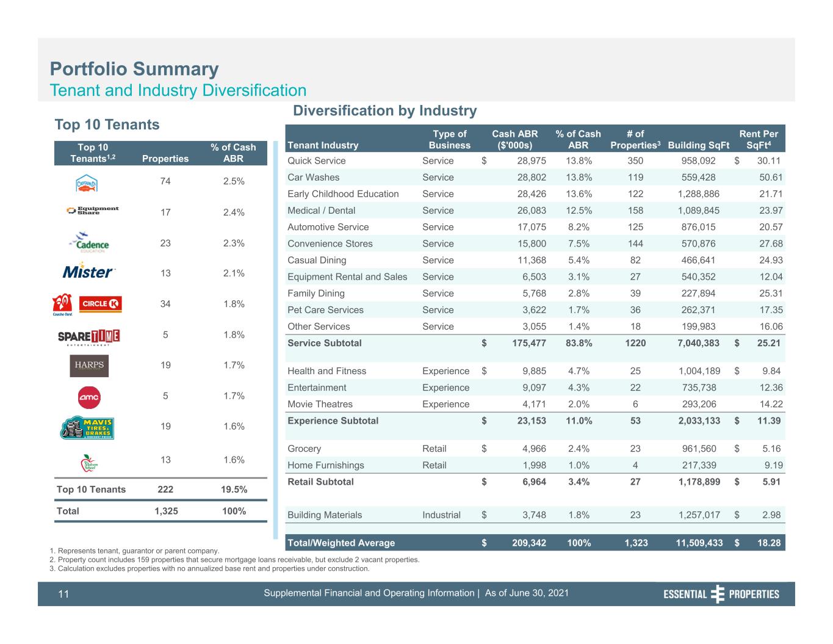Viewport: 833px width, 644px height.
Task: Click the Harps logo
Action: (x=89, y=365)
